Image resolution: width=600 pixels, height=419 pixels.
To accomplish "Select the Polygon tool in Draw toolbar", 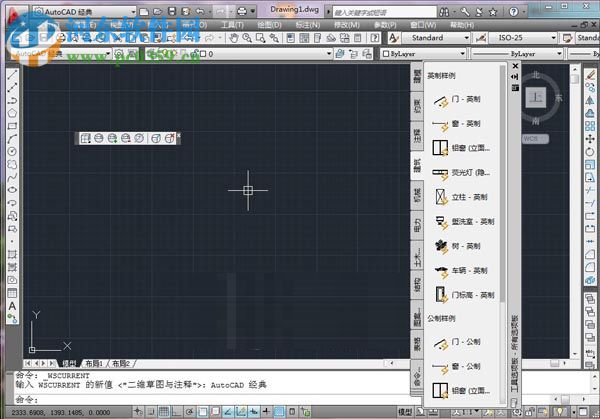I will [12, 113].
